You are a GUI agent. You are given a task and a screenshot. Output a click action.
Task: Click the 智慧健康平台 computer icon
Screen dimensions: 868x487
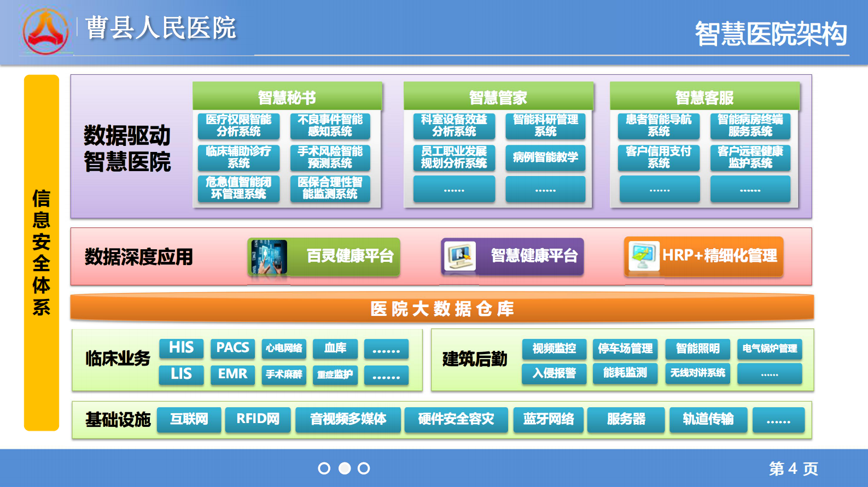click(460, 256)
